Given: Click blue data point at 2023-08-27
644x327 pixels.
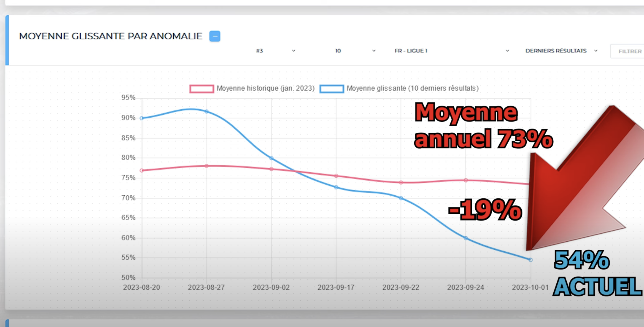Looking at the screenshot, I should (207, 111).
